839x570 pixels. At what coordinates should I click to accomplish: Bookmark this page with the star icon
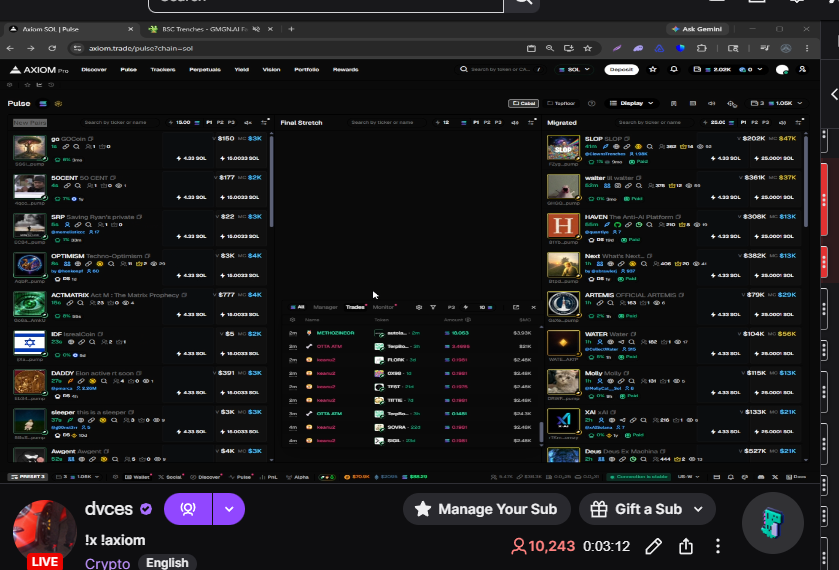pos(588,48)
